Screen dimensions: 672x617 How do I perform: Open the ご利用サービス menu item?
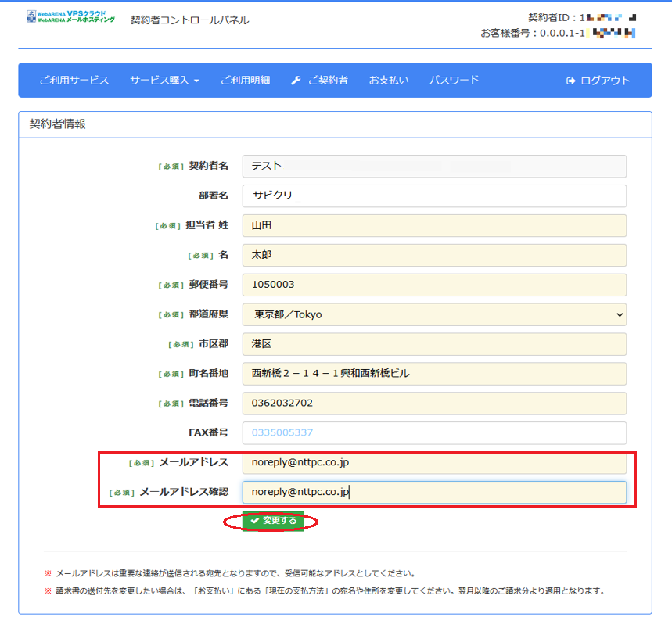click(x=74, y=80)
